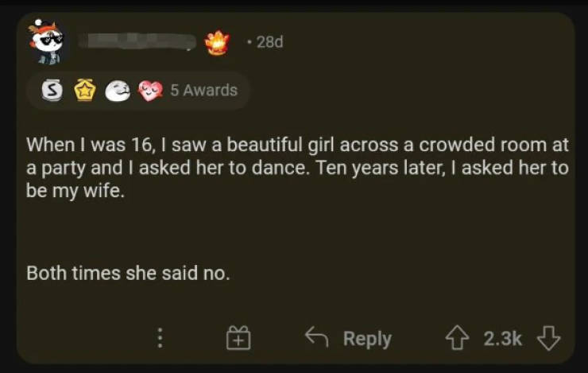This screenshot has height=373, width=588.
Task: Click the gold star award badge
Action: (x=84, y=91)
